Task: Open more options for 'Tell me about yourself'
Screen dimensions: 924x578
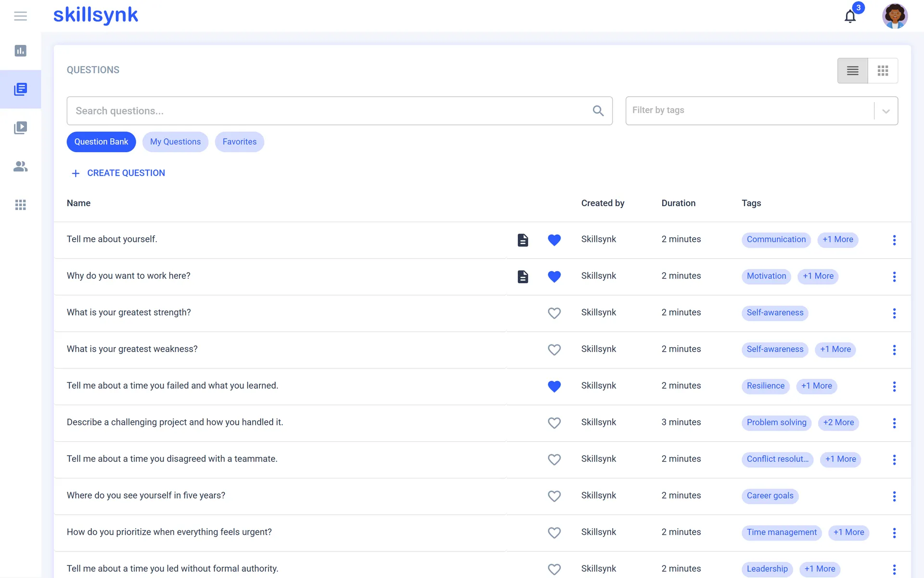Action: 894,240
